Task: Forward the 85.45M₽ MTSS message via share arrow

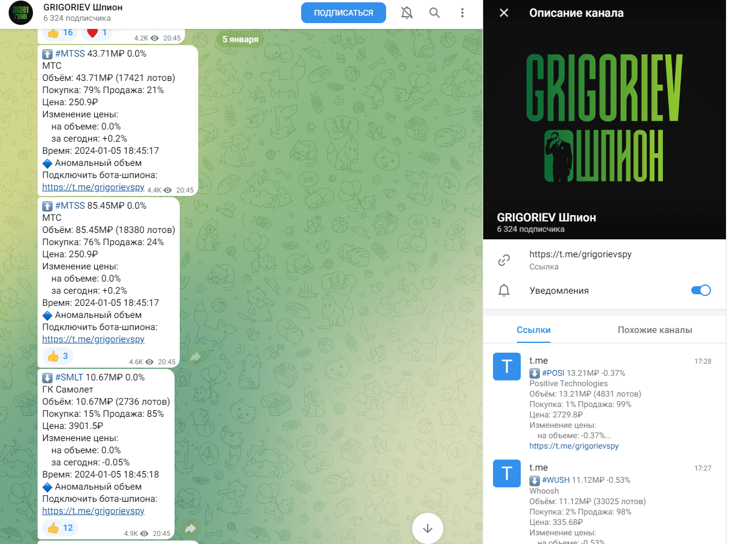Action: coord(195,357)
